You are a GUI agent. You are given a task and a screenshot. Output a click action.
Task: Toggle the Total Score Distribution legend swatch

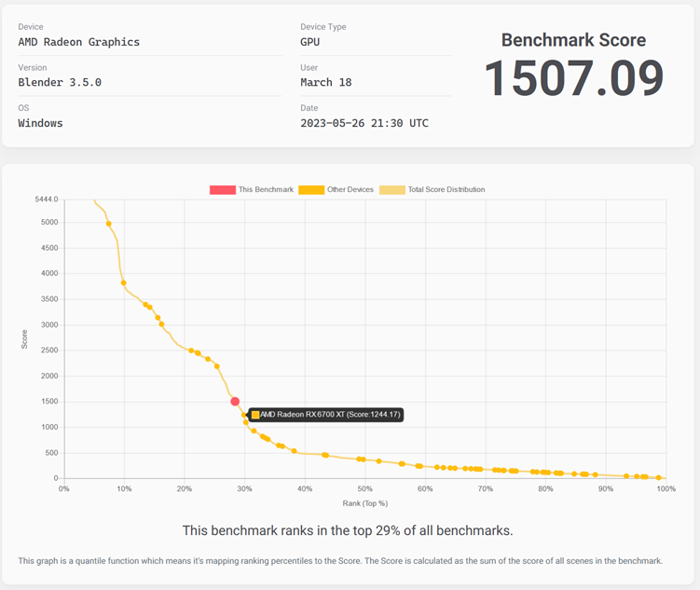[x=391, y=190]
